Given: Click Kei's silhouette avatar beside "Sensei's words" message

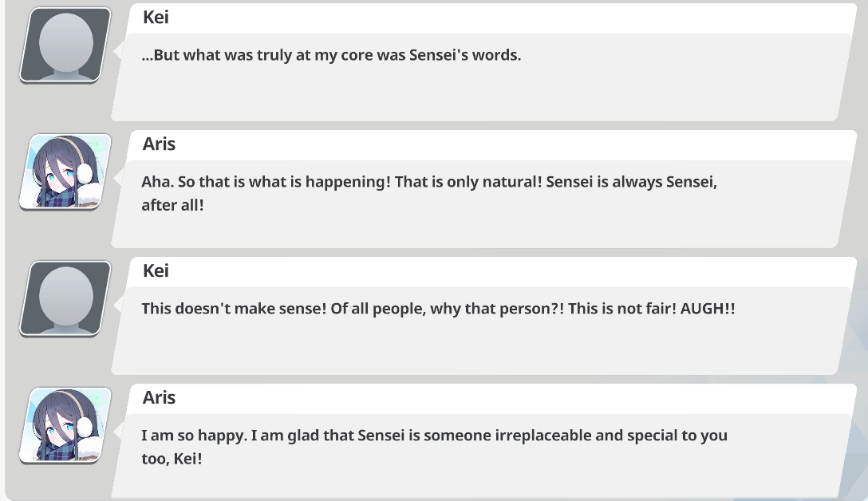Looking at the screenshot, I should (x=65, y=45).
